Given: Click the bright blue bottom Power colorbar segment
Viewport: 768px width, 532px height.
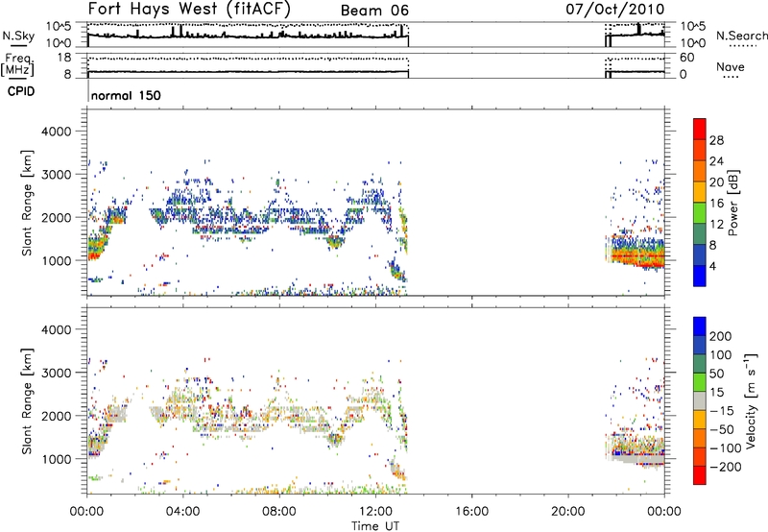Looking at the screenshot, I should tap(700, 276).
